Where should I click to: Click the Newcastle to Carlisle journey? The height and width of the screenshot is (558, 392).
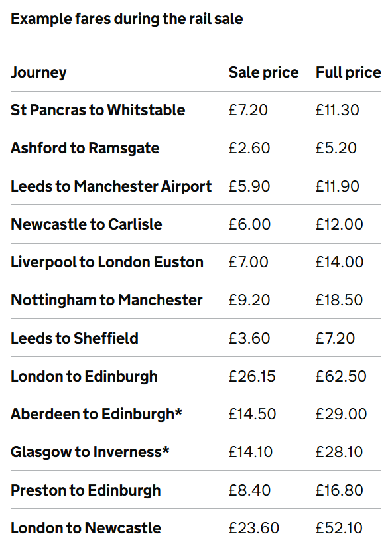click(86, 224)
